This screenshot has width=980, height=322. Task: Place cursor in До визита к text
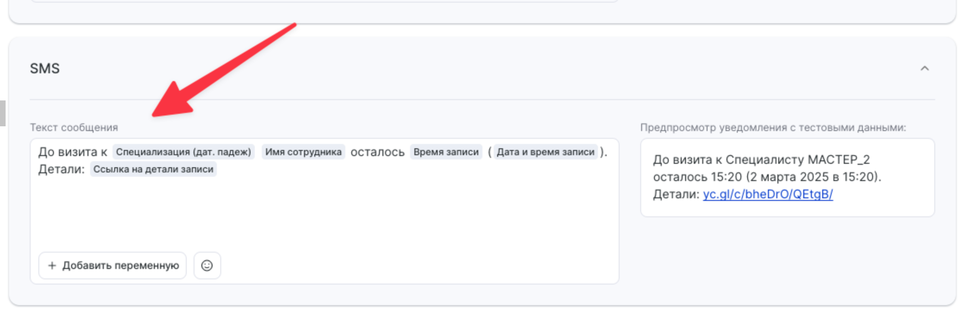pyautogui.click(x=72, y=152)
